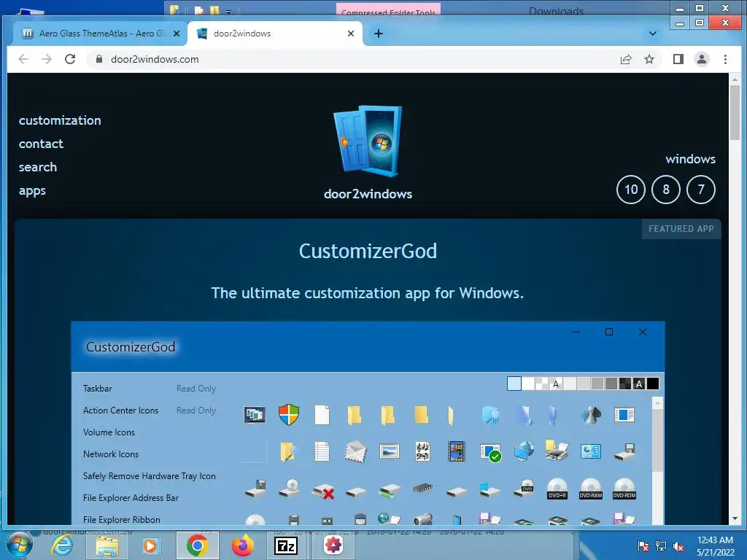Launch Internet Explorer from the taskbar
Viewport: 747px width, 560px height.
pyautogui.click(x=63, y=545)
